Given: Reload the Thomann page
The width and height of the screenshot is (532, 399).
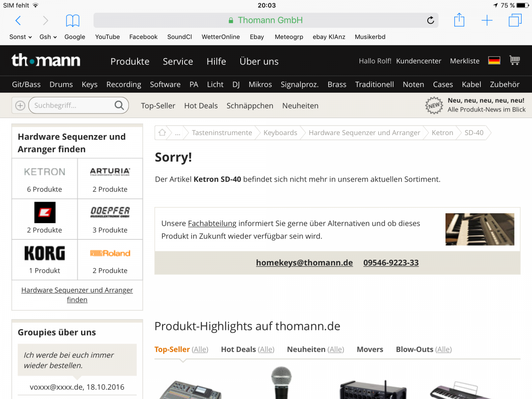Looking at the screenshot, I should 431,20.
